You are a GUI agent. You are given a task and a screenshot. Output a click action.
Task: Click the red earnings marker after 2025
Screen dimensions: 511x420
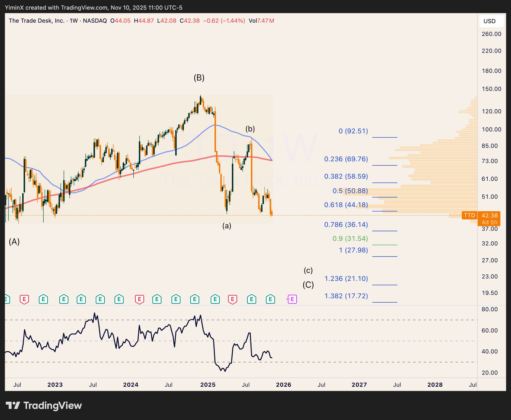click(232, 299)
